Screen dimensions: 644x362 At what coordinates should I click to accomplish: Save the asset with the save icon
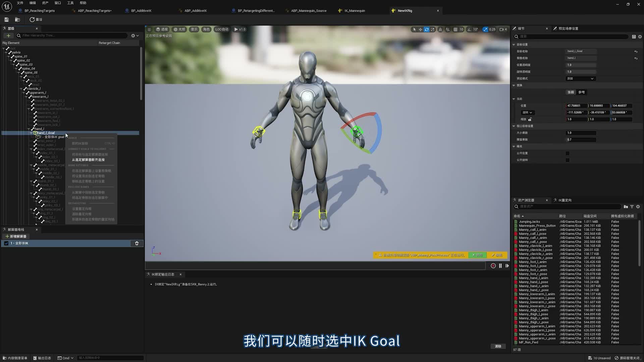pos(6,19)
